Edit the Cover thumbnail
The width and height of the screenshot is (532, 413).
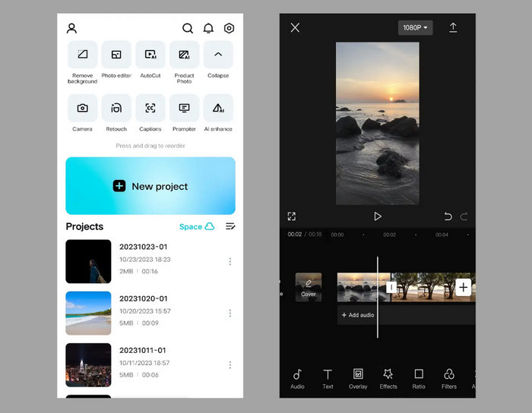[309, 287]
